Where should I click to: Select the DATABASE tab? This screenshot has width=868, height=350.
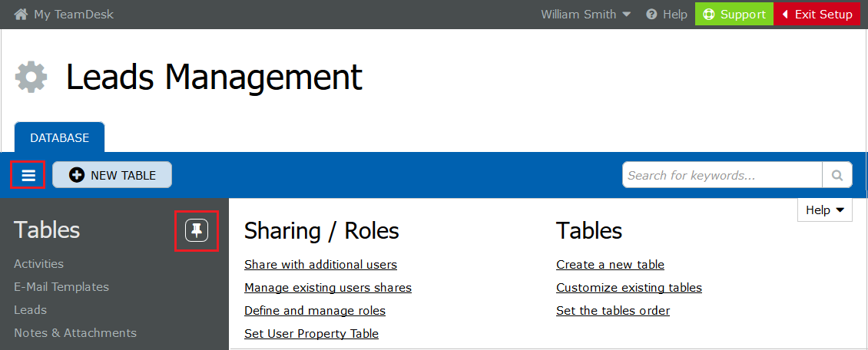(59, 137)
